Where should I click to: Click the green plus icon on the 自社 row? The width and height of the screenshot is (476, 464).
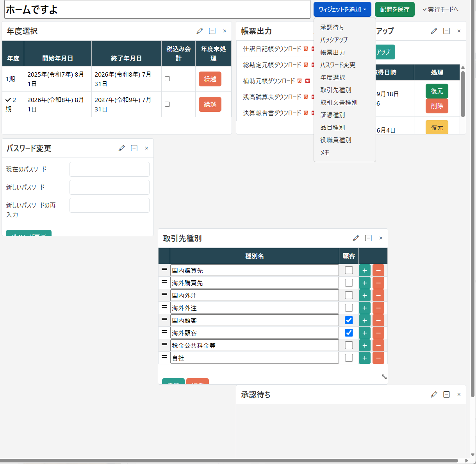(x=364, y=358)
